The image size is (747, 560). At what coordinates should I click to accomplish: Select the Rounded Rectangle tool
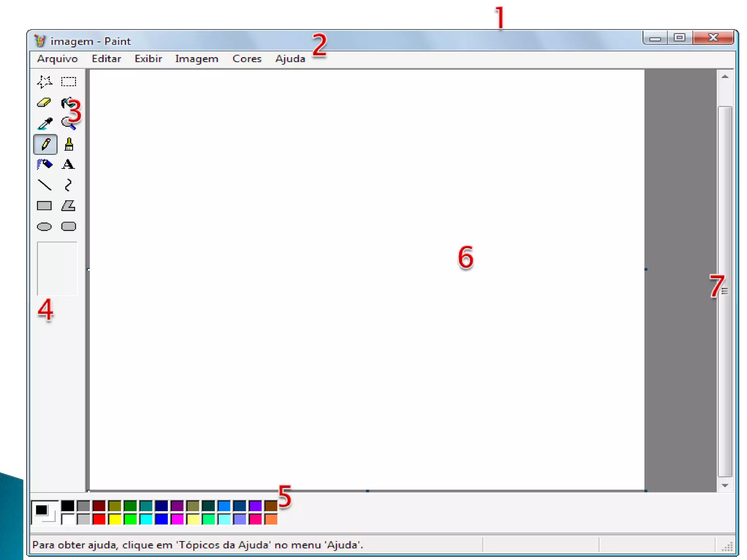point(69,227)
